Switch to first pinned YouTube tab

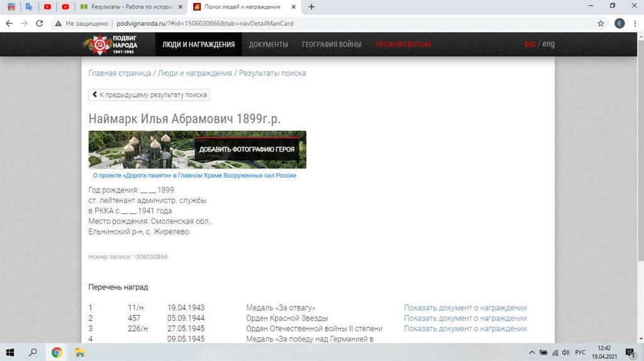point(47,6)
